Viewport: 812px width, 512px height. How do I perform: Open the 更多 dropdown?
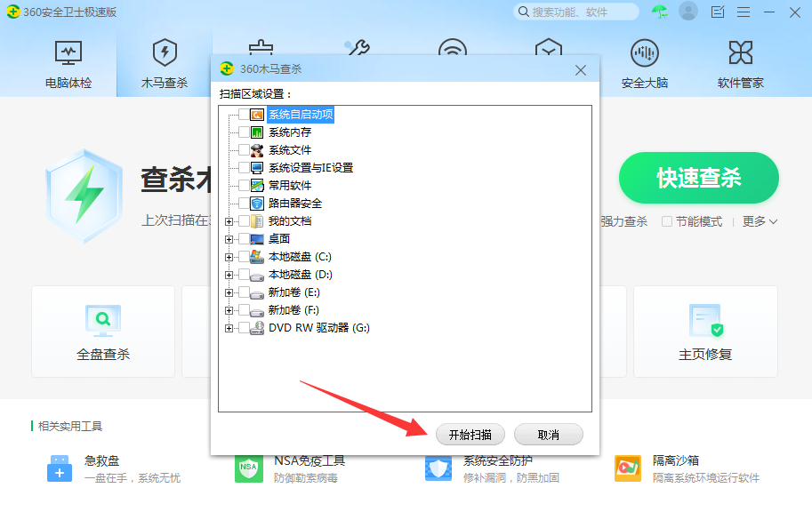pos(760,221)
